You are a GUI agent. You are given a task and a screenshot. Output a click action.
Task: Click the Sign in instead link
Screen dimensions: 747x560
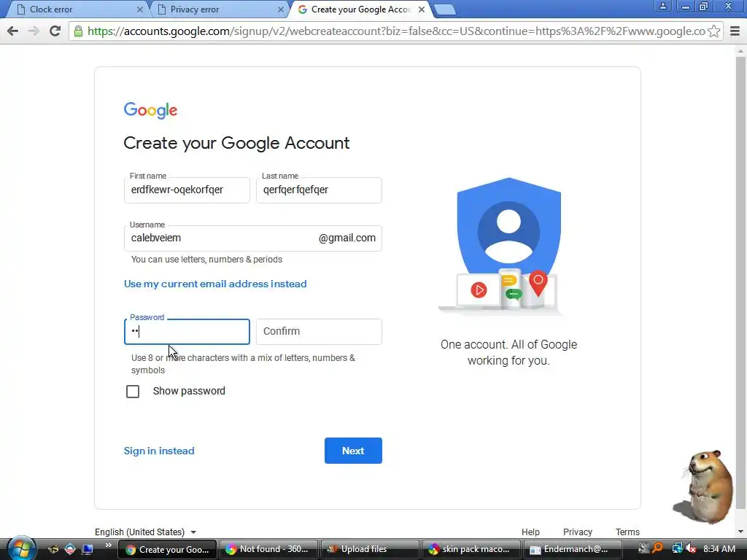tap(159, 451)
